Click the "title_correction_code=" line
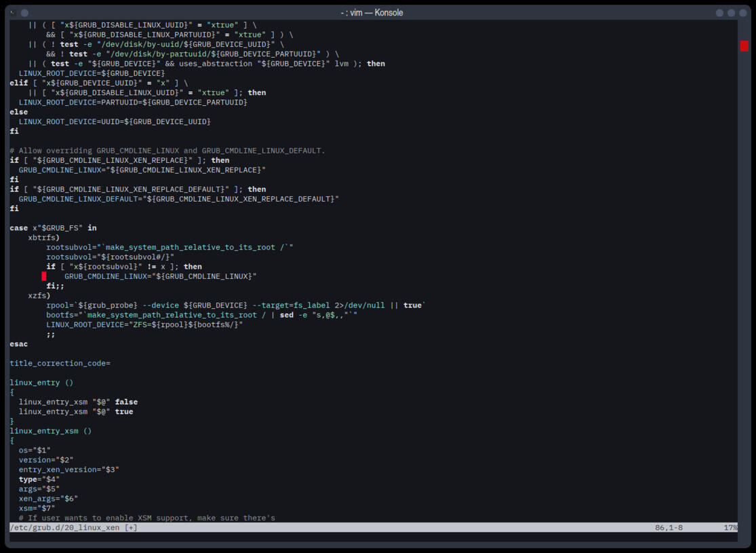The width and height of the screenshot is (756, 553). [x=60, y=363]
